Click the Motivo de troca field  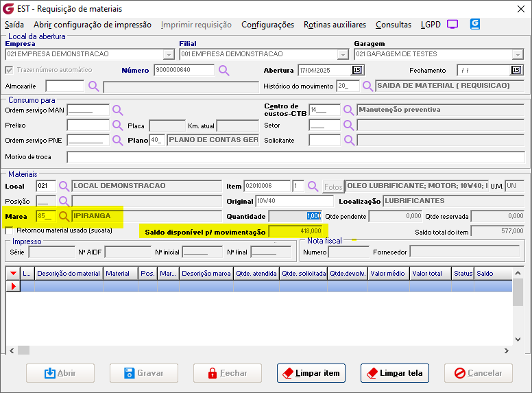click(x=295, y=157)
